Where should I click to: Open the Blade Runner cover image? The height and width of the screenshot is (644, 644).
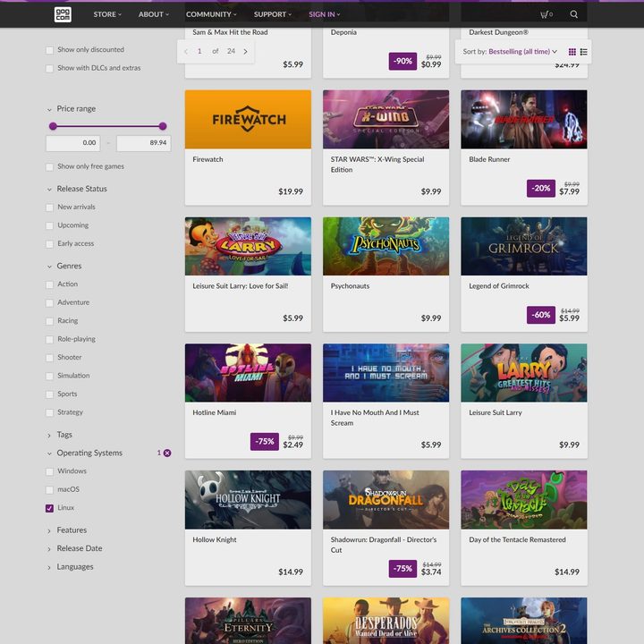click(x=524, y=120)
